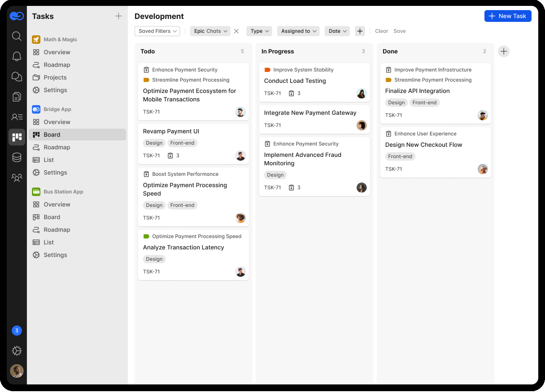Image resolution: width=545 pixels, height=392 pixels.
Task: Open search from the left rail
Action: tap(17, 36)
